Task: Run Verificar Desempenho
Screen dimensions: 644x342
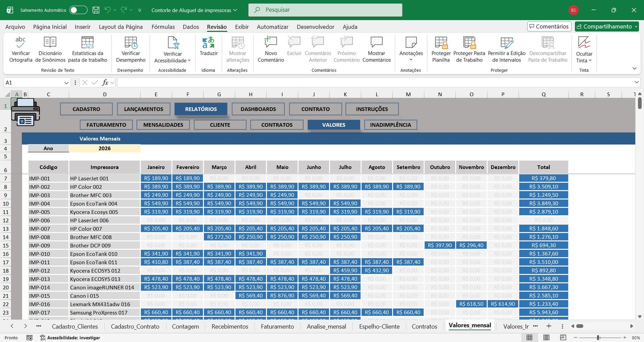Action: pos(130,49)
